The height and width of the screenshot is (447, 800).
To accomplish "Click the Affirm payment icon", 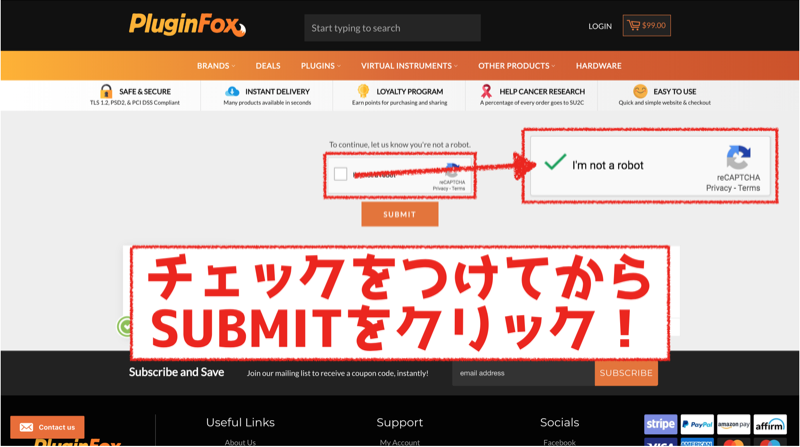I will tap(770, 424).
